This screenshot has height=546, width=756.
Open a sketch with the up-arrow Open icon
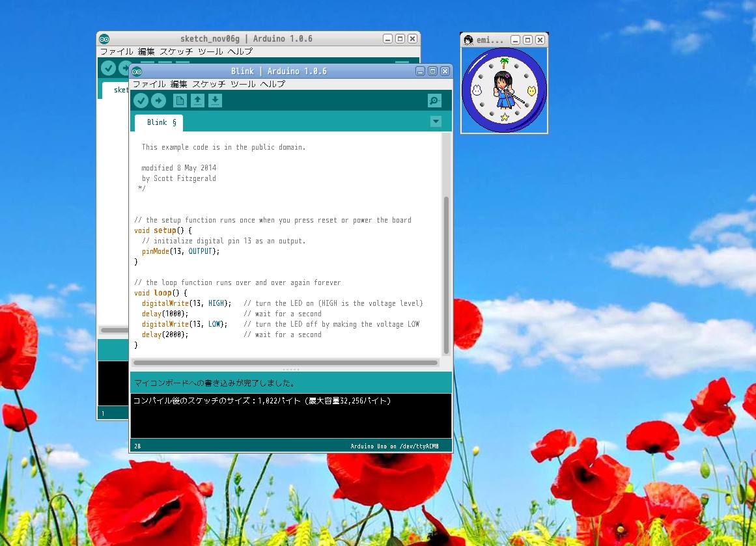coord(197,100)
